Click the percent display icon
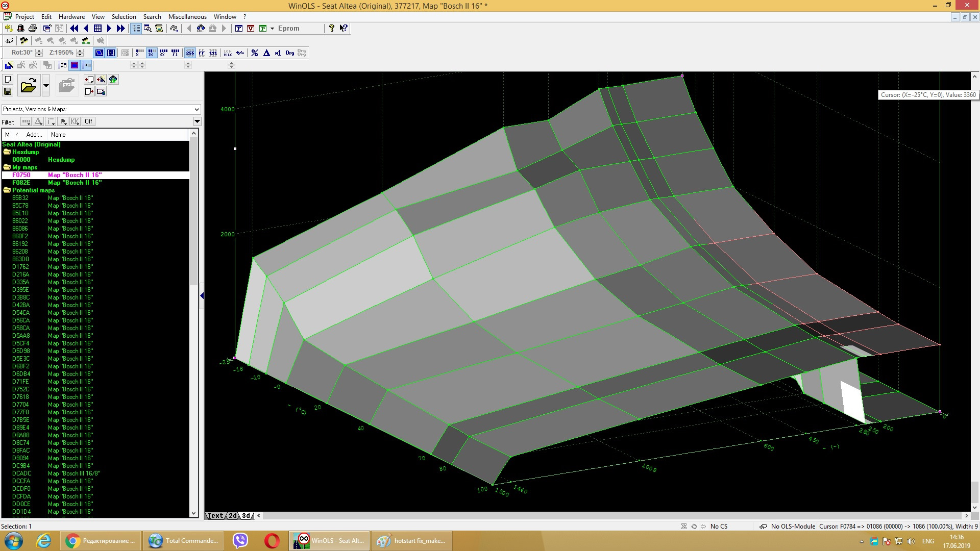This screenshot has height=551, width=980. (255, 53)
